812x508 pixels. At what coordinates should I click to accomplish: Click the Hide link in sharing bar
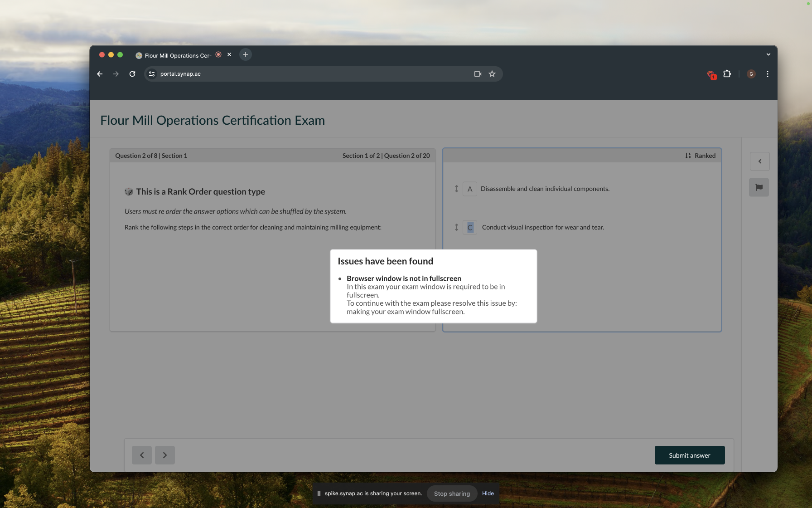click(x=488, y=493)
